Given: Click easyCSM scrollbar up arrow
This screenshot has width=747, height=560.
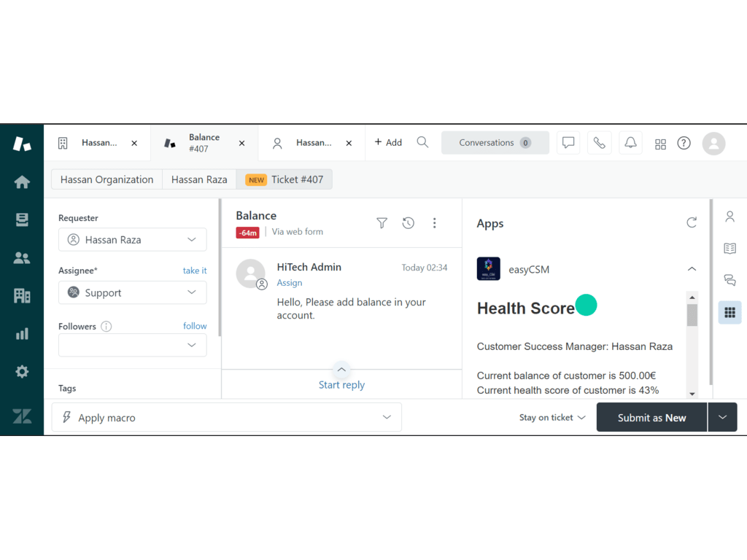Looking at the screenshot, I should (692, 297).
